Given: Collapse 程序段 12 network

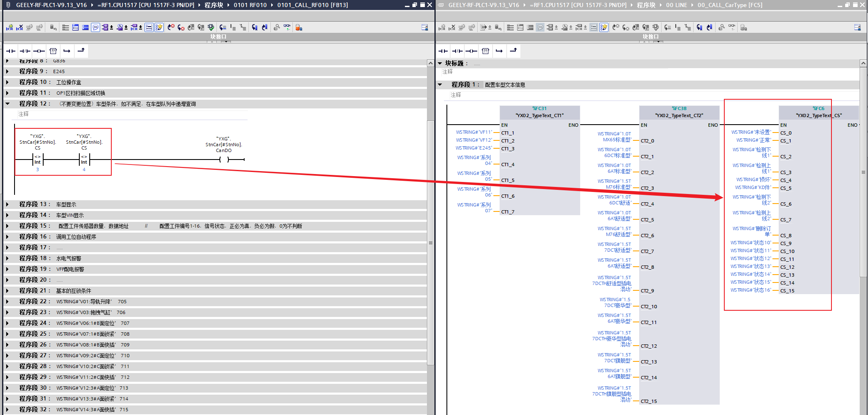Looking at the screenshot, I should point(7,104).
